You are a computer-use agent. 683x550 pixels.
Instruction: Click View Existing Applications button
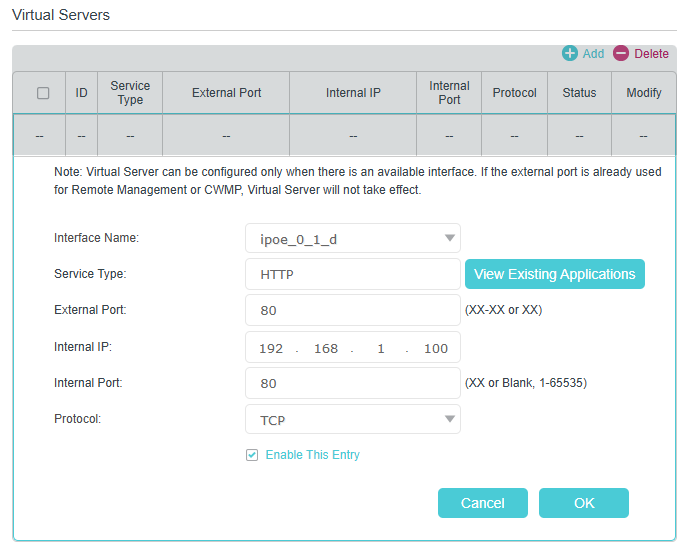tap(555, 274)
